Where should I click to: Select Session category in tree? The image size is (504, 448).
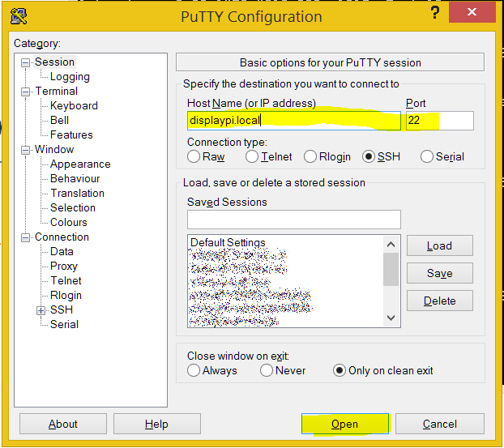54,62
